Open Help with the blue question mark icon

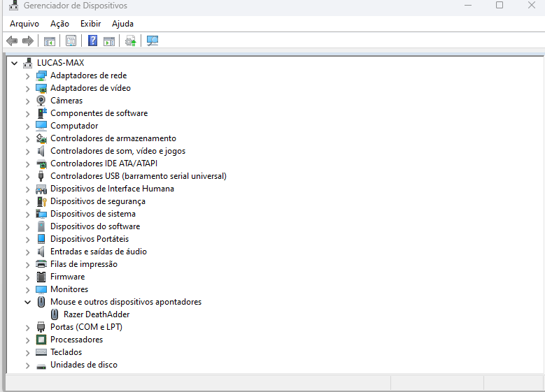(x=92, y=41)
